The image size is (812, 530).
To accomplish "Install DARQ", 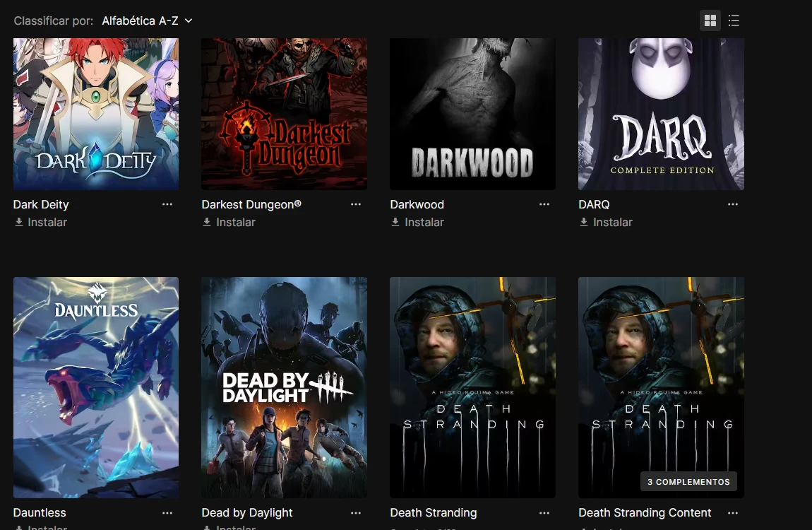I will click(606, 223).
